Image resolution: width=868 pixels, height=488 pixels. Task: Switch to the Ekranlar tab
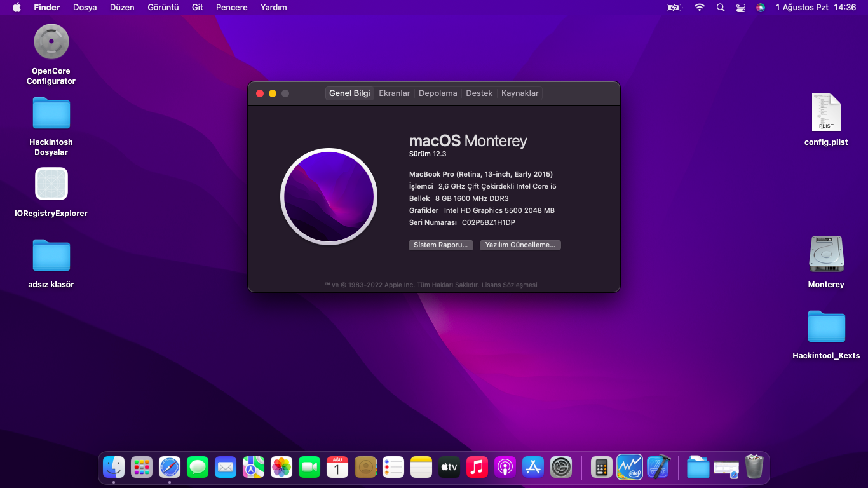[395, 93]
